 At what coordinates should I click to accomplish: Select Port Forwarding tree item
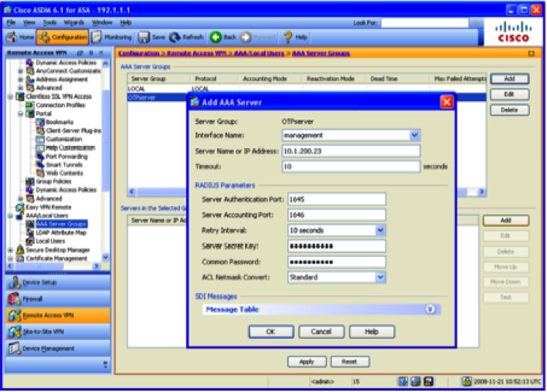(66, 156)
